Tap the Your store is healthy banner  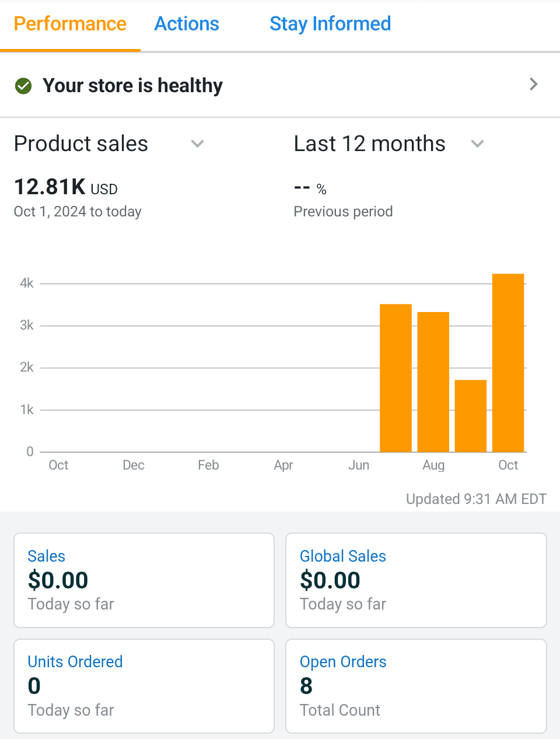tap(133, 86)
